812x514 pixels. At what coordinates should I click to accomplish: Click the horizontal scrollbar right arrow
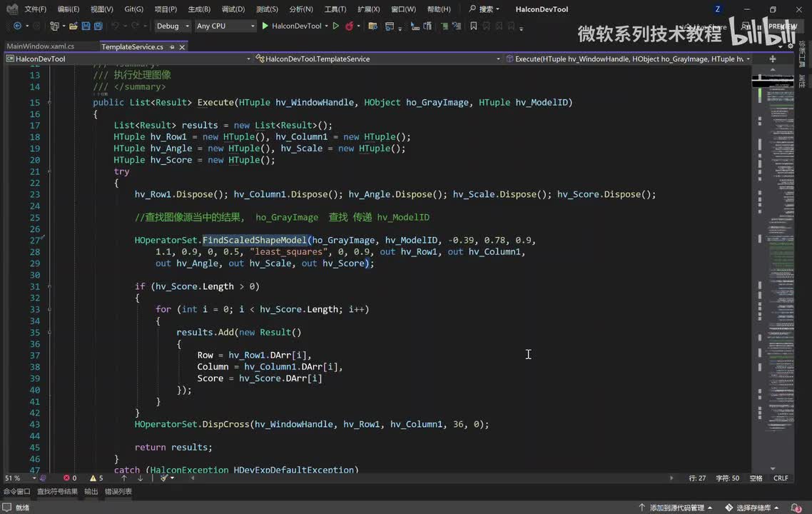[671, 478]
